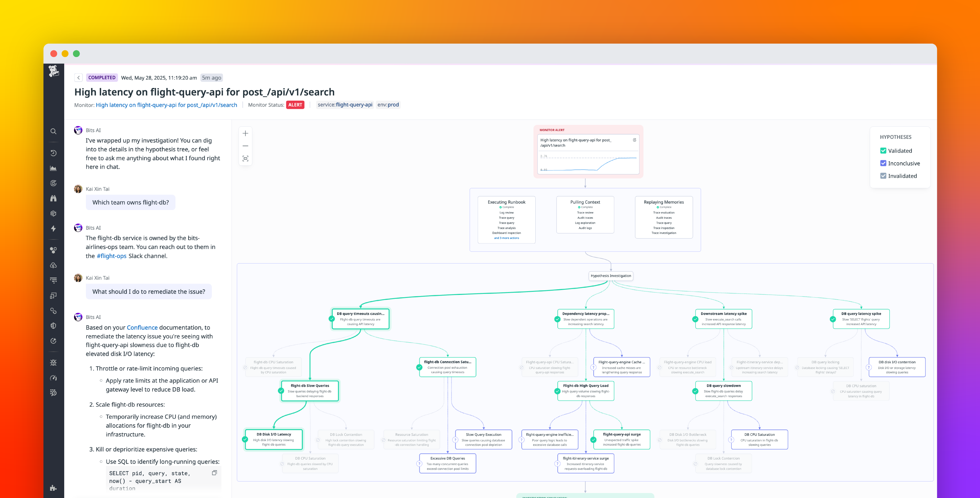
Task: Open the lightning bolt Events icon
Action: (x=53, y=229)
